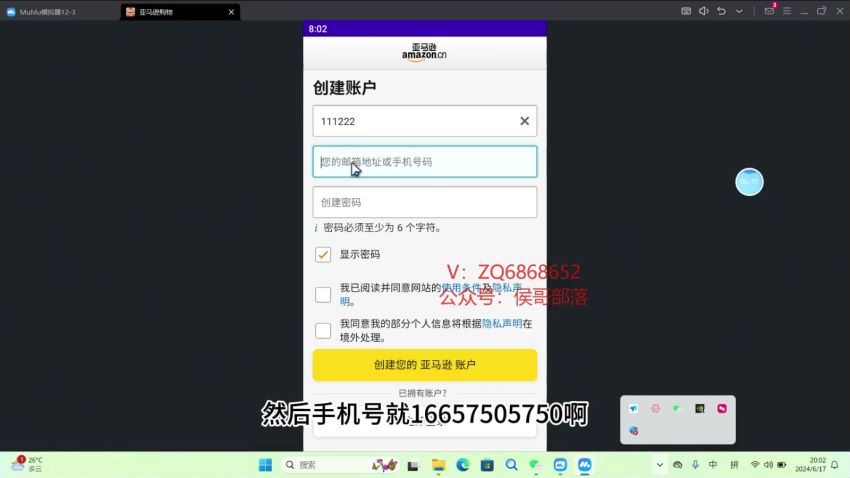
Task: Open the Wi-Fi network tray icon
Action: pyautogui.click(x=755, y=464)
